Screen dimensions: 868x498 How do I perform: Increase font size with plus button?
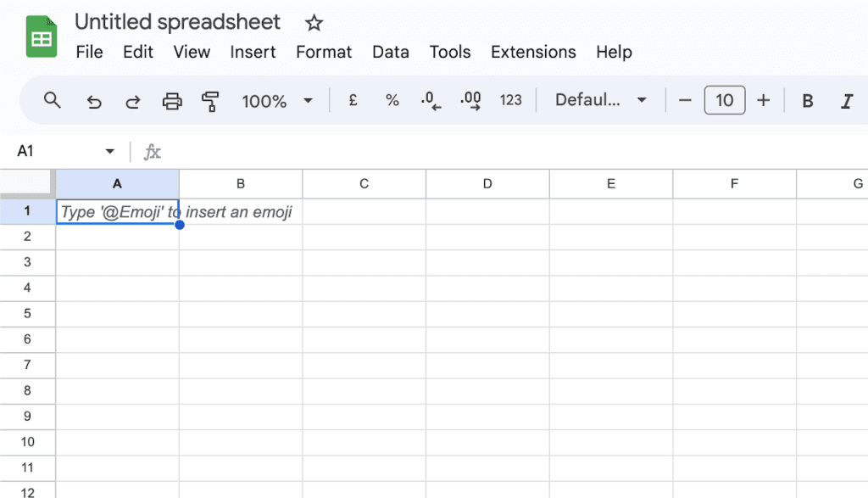pos(764,100)
